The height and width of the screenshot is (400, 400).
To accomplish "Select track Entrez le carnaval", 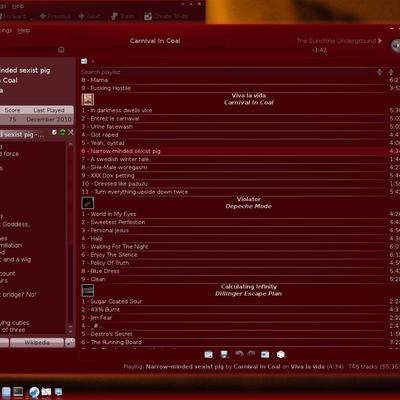I will pyautogui.click(x=240, y=119).
